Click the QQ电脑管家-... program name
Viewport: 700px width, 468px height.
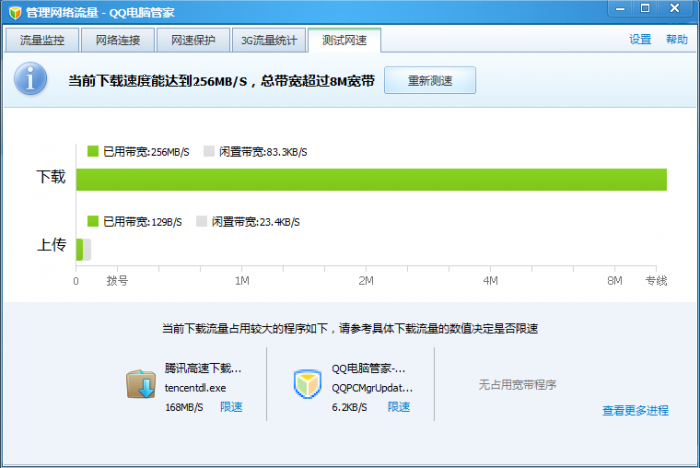tap(368, 368)
